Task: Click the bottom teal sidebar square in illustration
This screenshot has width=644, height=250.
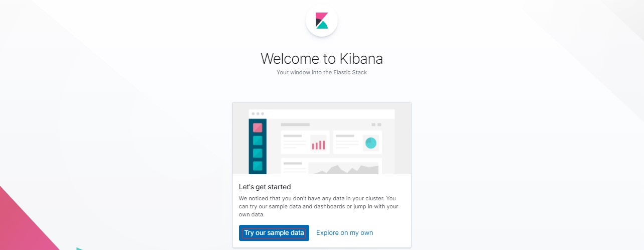Action: pos(258,166)
